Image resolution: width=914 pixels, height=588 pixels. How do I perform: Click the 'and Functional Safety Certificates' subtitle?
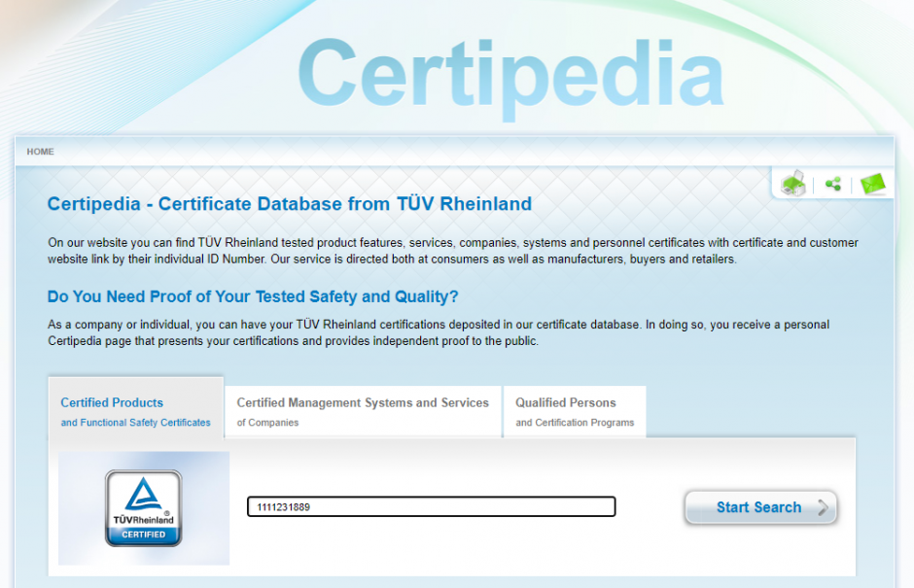(135, 423)
